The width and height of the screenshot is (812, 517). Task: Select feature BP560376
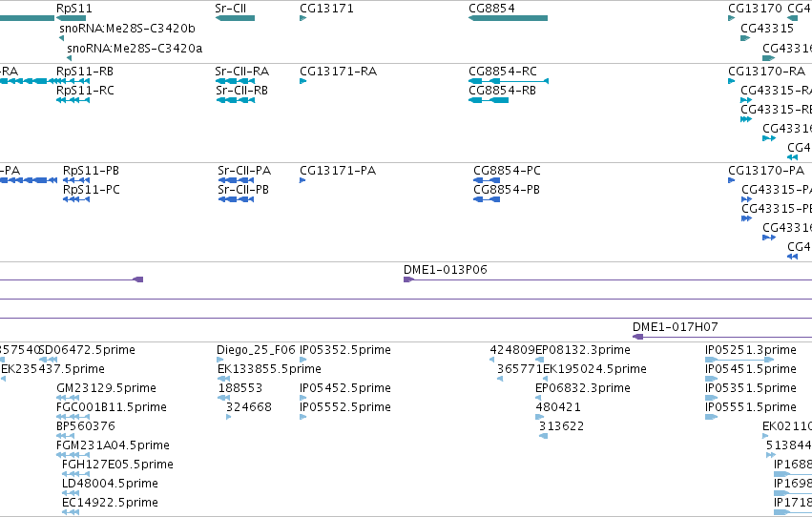click(x=86, y=426)
